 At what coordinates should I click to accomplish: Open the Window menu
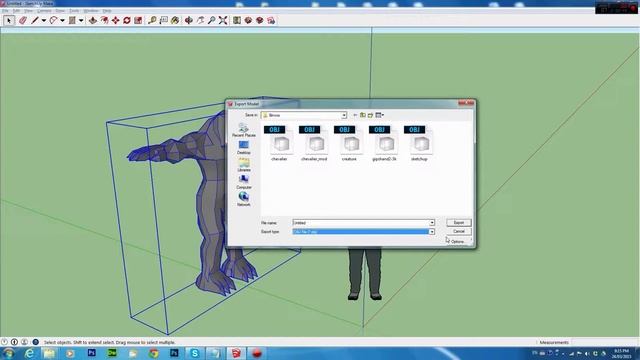coord(91,11)
